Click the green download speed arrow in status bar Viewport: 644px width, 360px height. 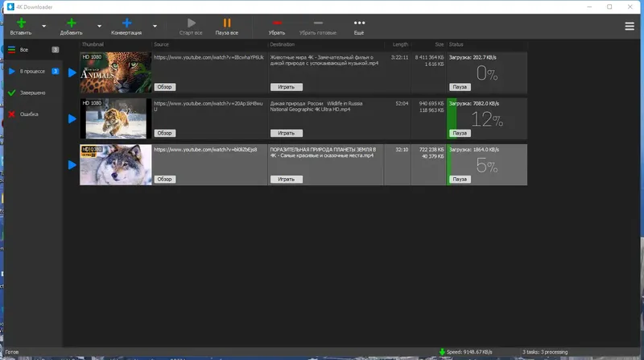click(442, 352)
